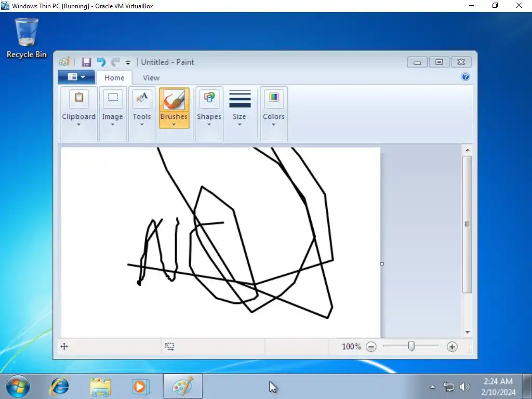Click the Save floppy disk icon

click(86, 62)
